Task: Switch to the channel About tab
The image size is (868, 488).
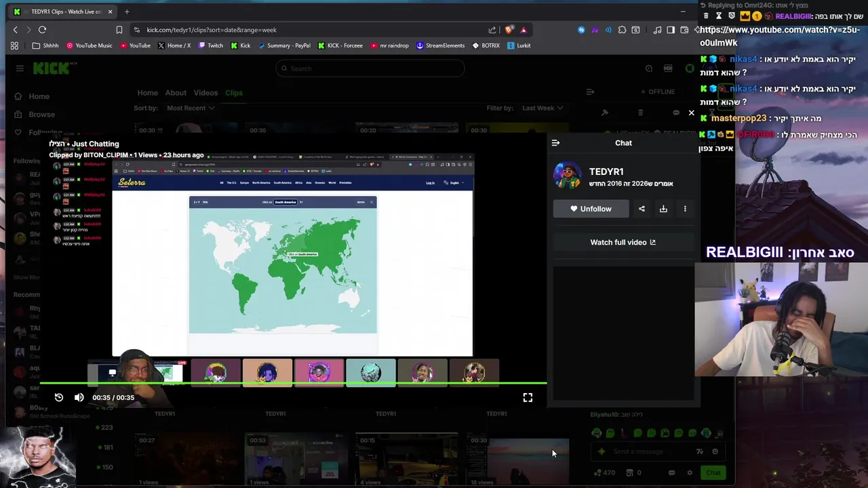Action: click(x=176, y=93)
